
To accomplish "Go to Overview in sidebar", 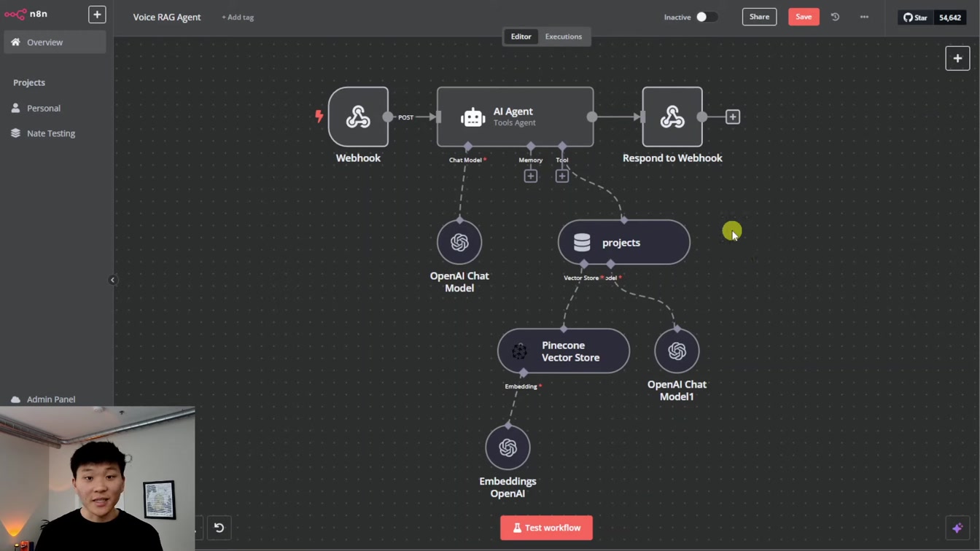I will tap(55, 42).
